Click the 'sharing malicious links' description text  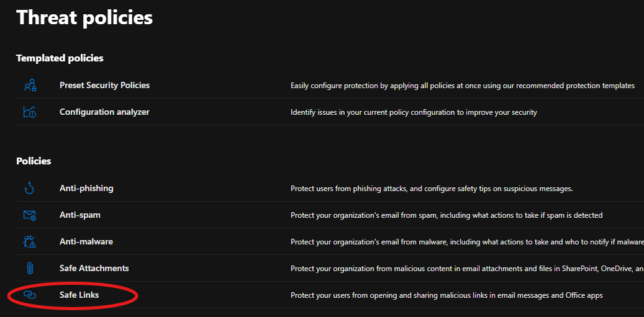(447, 295)
